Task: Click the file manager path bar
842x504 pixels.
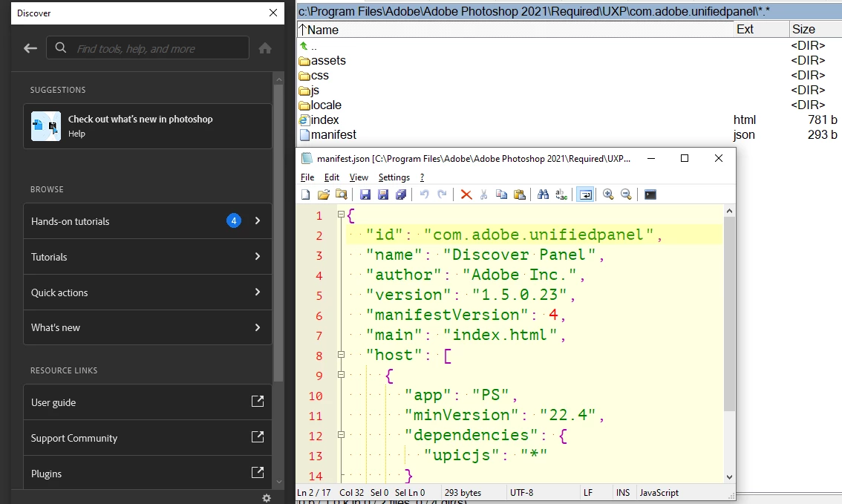Action: [570, 11]
